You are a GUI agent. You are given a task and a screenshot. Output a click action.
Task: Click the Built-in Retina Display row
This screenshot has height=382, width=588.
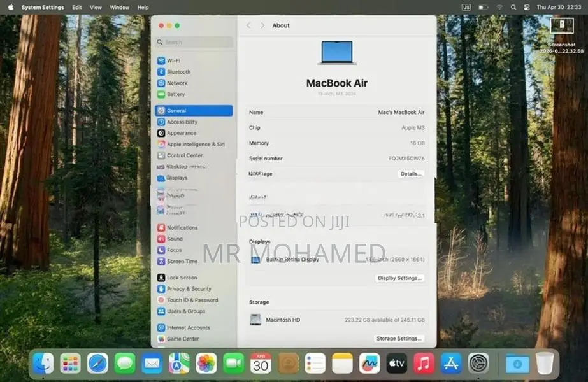(337, 259)
